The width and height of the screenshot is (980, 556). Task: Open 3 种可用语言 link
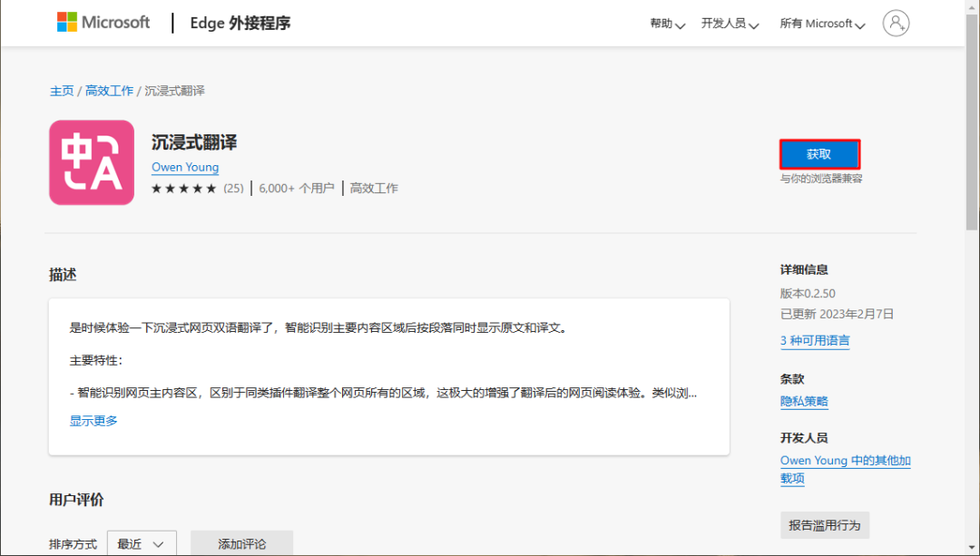pos(815,340)
